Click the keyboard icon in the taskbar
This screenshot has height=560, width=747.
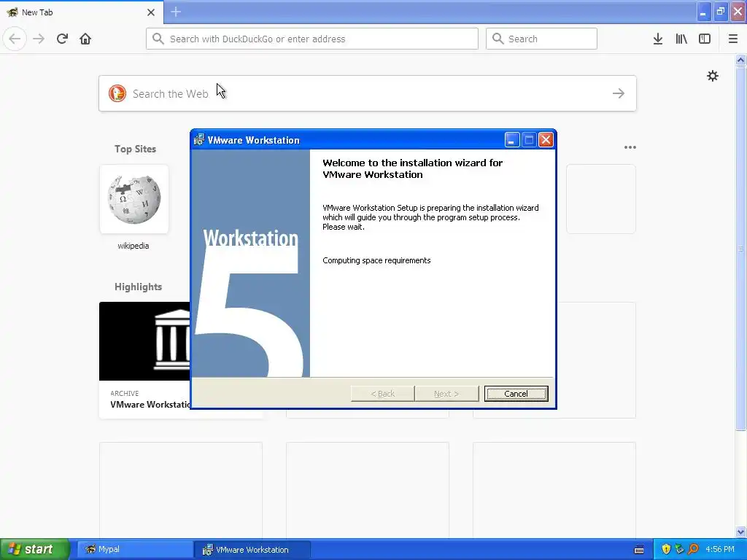pos(639,550)
